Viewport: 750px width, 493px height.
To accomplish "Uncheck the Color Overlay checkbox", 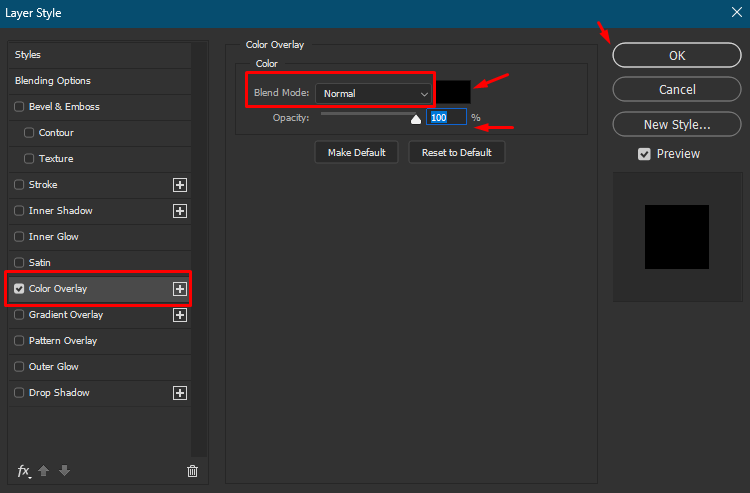I will point(19,289).
